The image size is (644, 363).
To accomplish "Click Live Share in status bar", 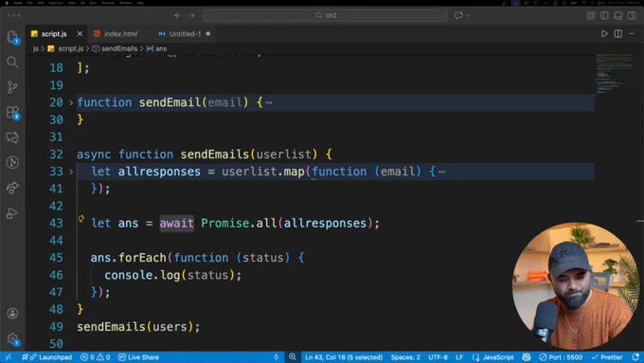I will pos(139,357).
